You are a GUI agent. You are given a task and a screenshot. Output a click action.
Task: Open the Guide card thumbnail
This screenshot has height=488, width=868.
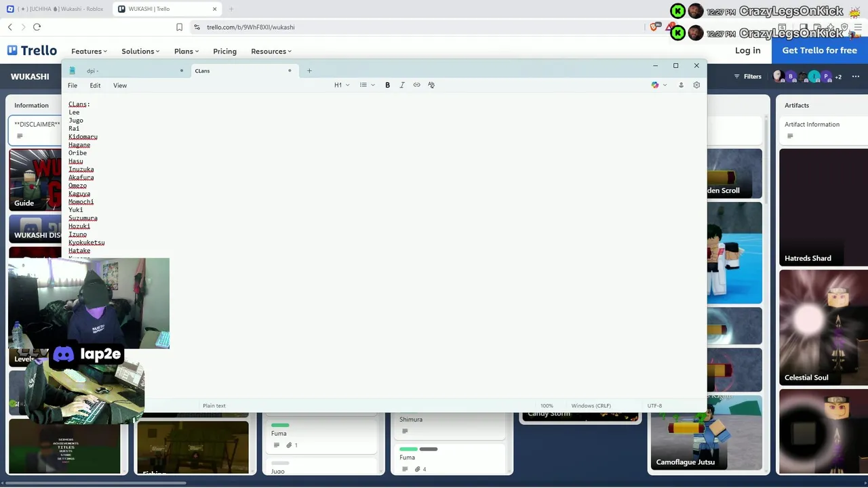[x=35, y=180]
